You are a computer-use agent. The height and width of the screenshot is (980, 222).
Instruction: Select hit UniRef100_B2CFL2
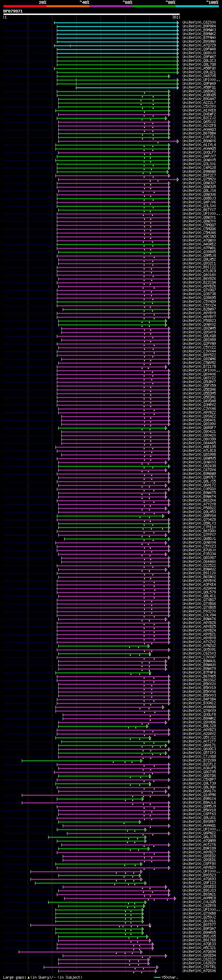199,764
